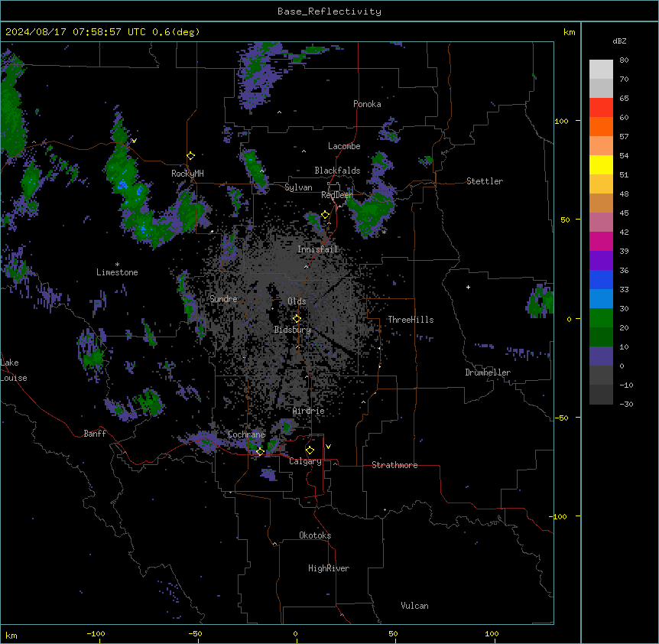Click the RockyMH label

[187, 174]
